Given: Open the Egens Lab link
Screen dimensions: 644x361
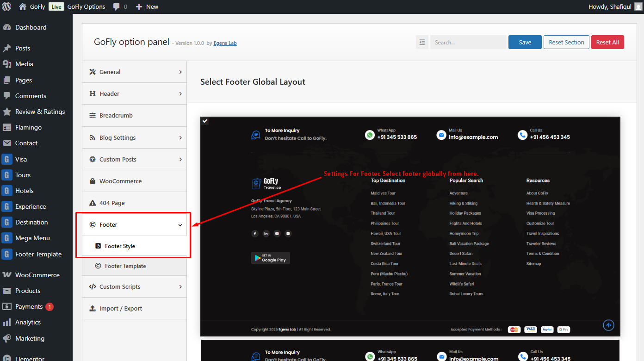Looking at the screenshot, I should point(225,43).
